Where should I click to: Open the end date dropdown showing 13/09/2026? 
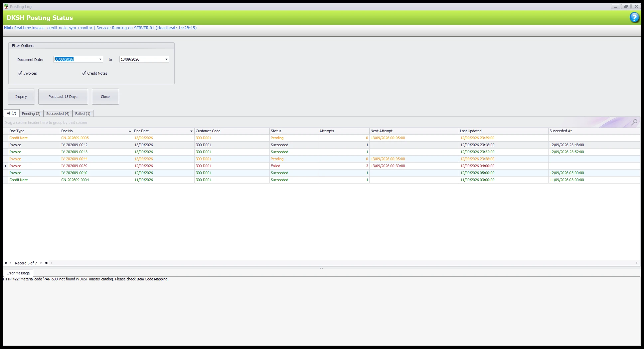point(166,59)
